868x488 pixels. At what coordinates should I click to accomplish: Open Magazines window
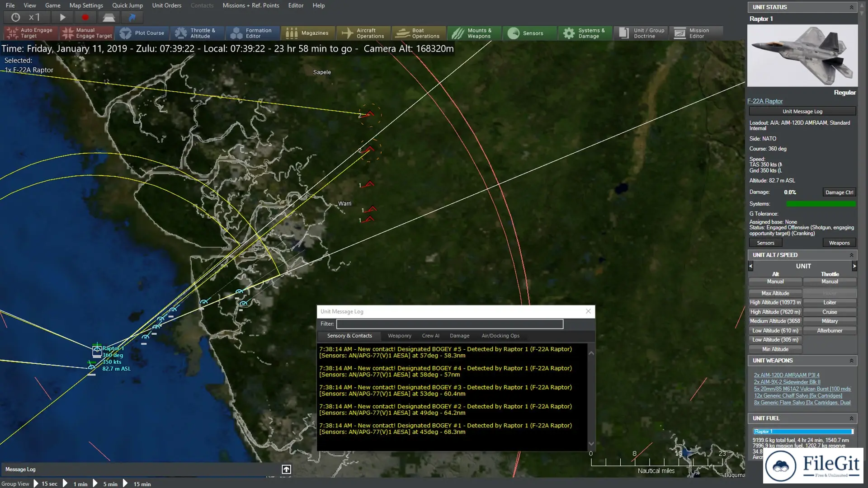308,33
